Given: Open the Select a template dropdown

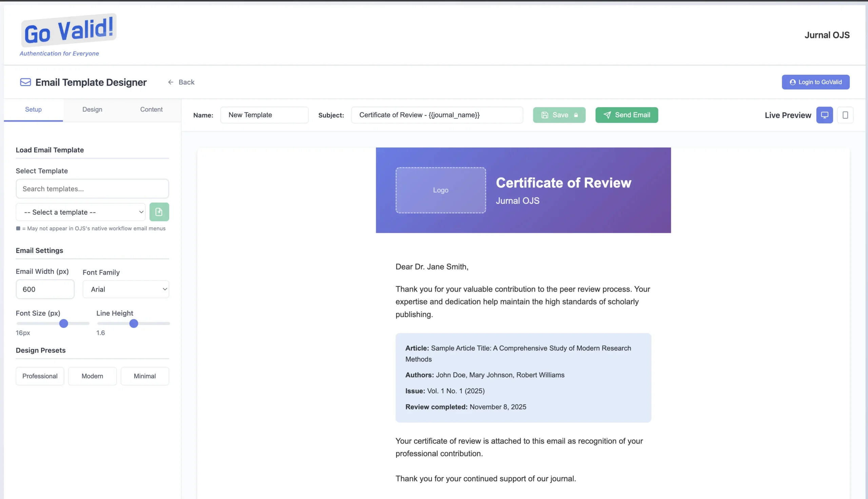Looking at the screenshot, I should [x=81, y=212].
